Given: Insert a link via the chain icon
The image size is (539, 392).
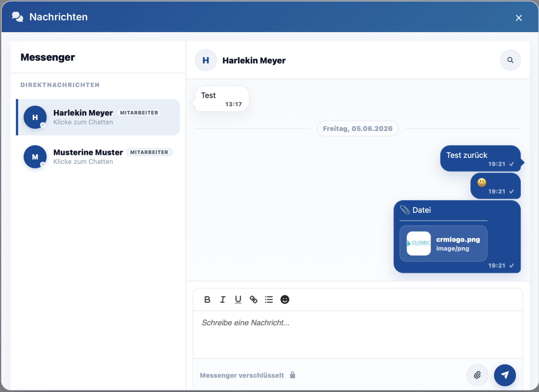Looking at the screenshot, I should point(253,300).
